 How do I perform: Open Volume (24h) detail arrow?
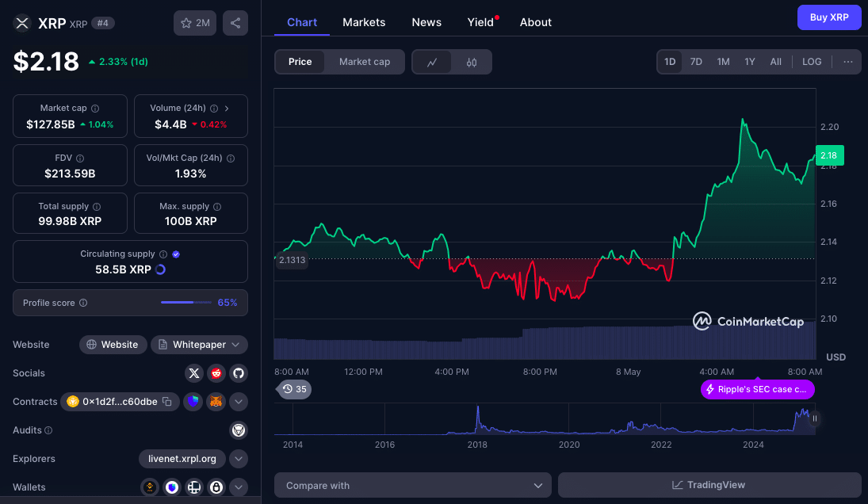click(227, 109)
